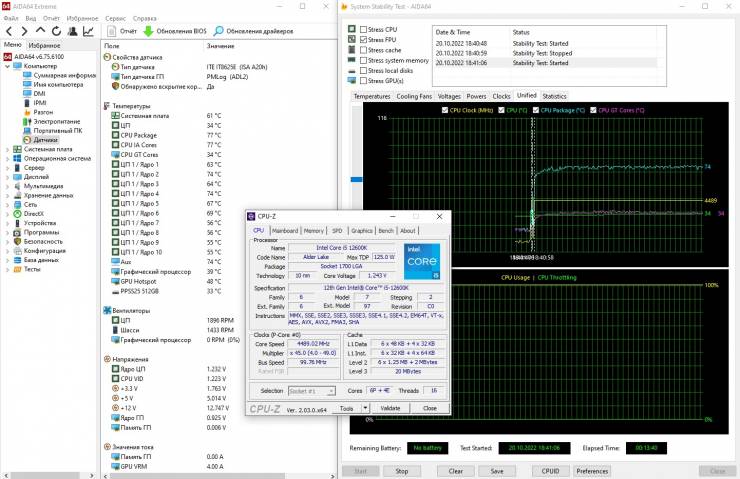This screenshot has width=740, height=479.
Task: Click Validate button in CPU-Z
Action: pos(390,408)
